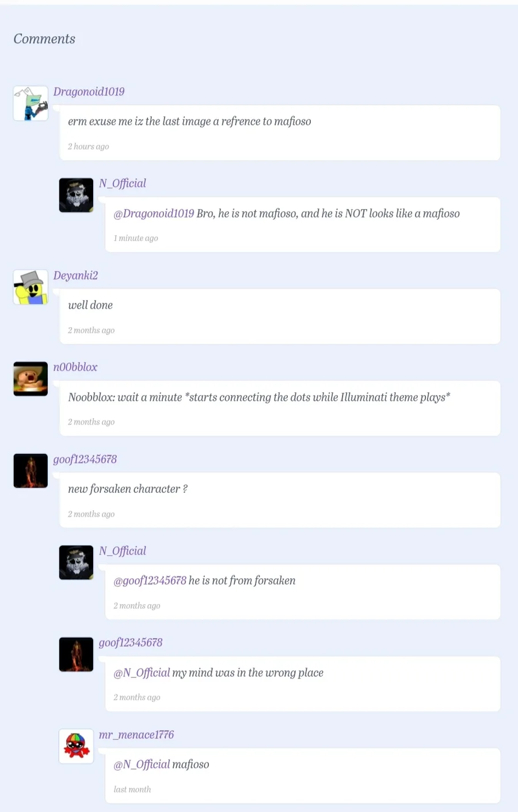This screenshot has width=518, height=812.
Task: Visit Dragonoid1019's profile via the username
Action: [x=89, y=92]
